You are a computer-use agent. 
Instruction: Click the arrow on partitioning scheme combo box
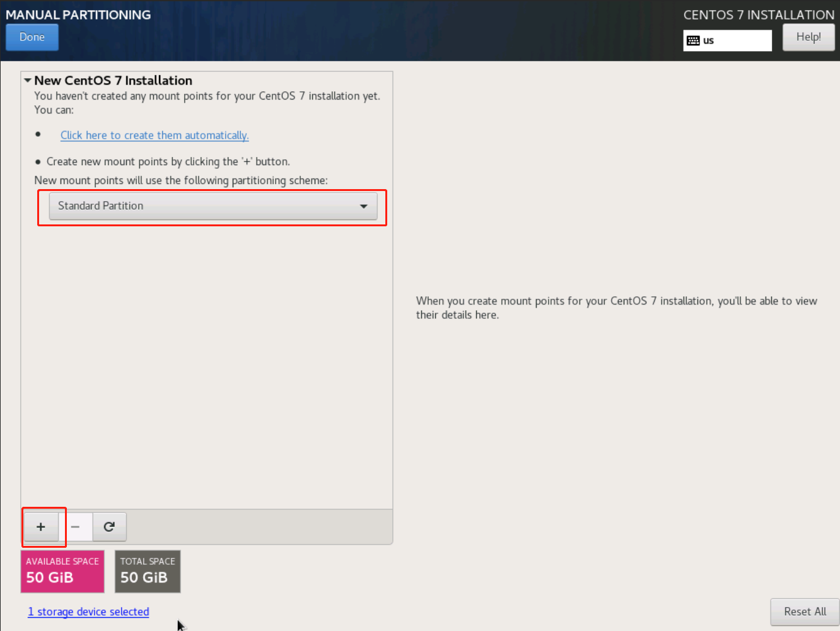[363, 207]
